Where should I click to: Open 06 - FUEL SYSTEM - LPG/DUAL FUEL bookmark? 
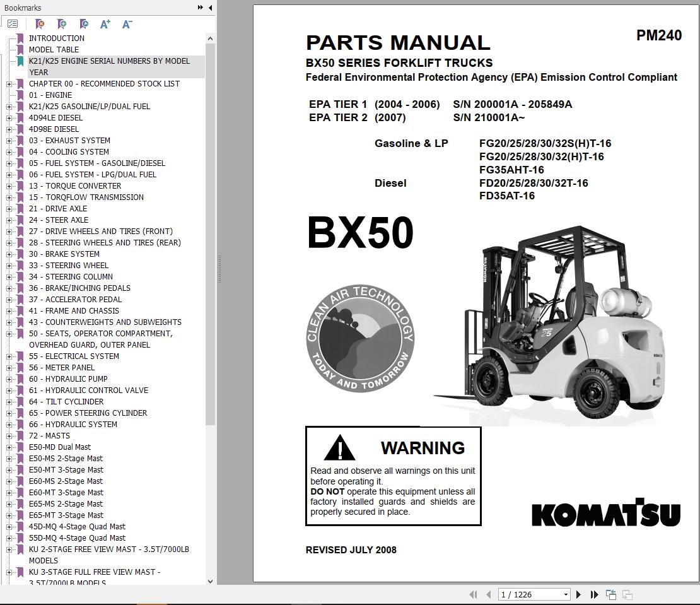[93, 175]
